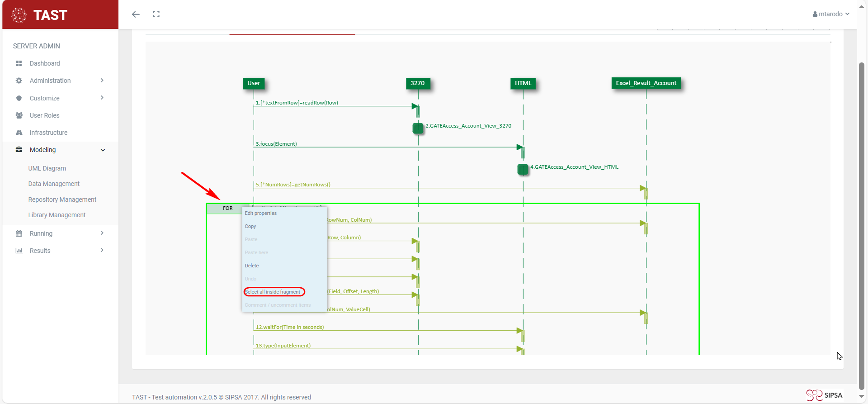This screenshot has height=404, width=868.
Task: Choose Delete from the context menu
Action: [x=252, y=266]
